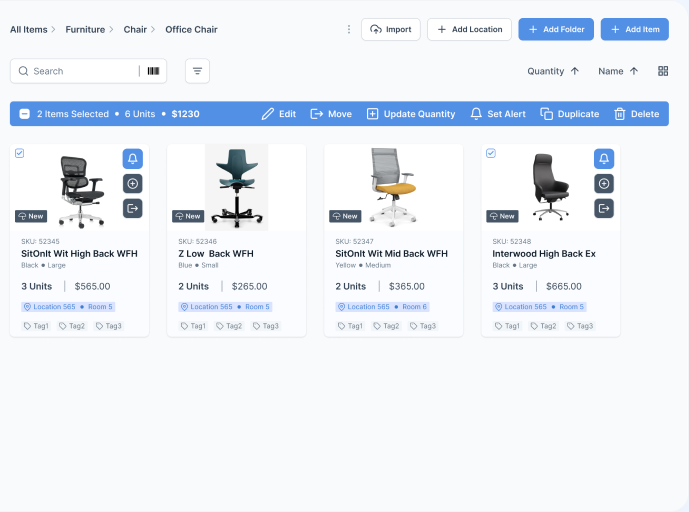This screenshot has height=512, width=689.
Task: Switch to grid view layout icon
Action: pyautogui.click(x=663, y=71)
